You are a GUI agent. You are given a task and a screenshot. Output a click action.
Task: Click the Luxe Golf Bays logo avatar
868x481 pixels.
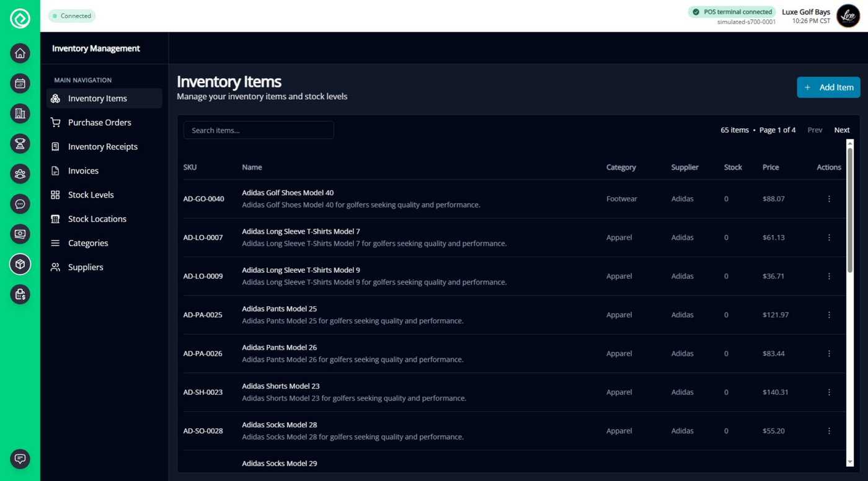pos(848,16)
